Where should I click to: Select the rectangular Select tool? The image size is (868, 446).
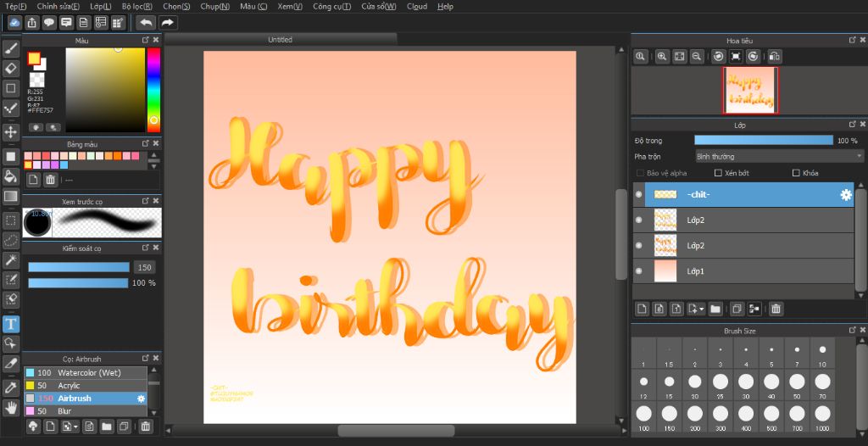coord(11,220)
